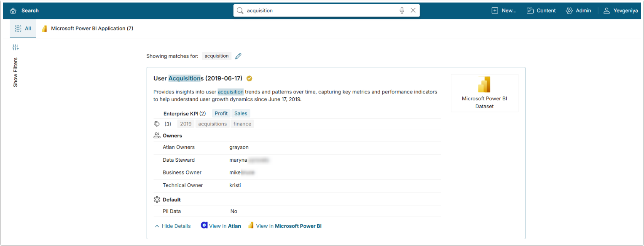
Task: Open View in Microsoft Power BI link
Action: [285, 226]
